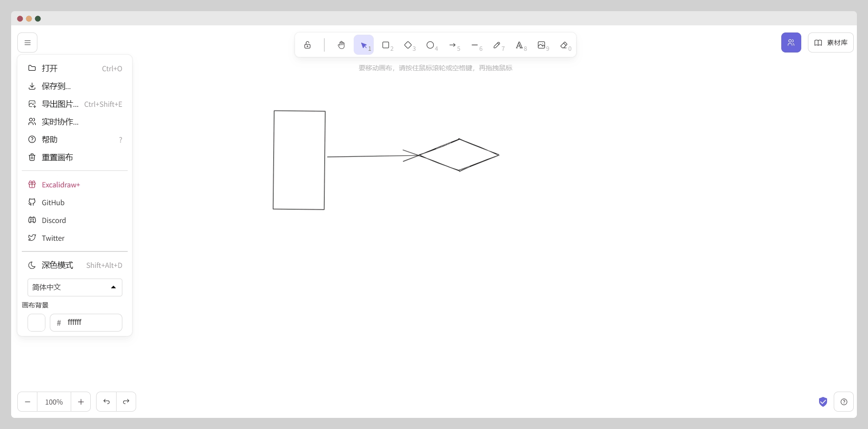Select the Hand pan tool
The image size is (868, 429).
[x=341, y=45]
